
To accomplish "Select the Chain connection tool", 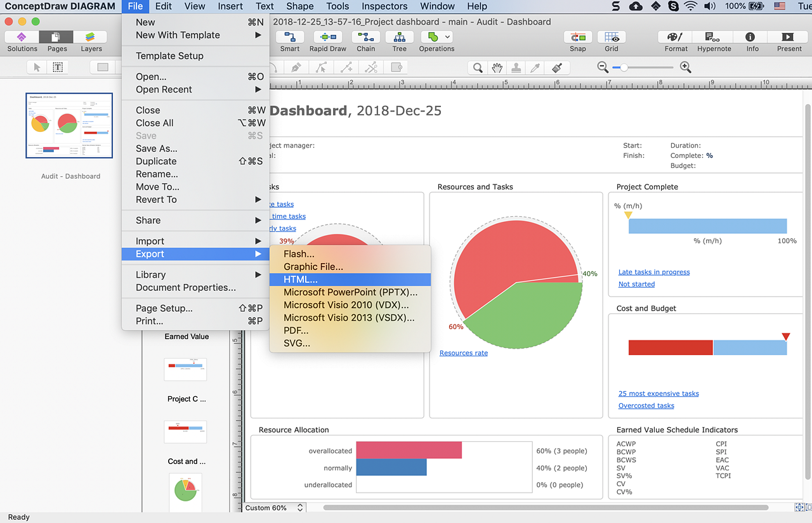I will coord(365,37).
